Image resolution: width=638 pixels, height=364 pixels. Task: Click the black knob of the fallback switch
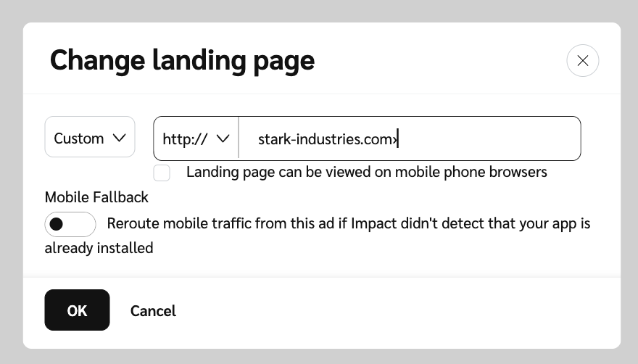click(x=57, y=224)
